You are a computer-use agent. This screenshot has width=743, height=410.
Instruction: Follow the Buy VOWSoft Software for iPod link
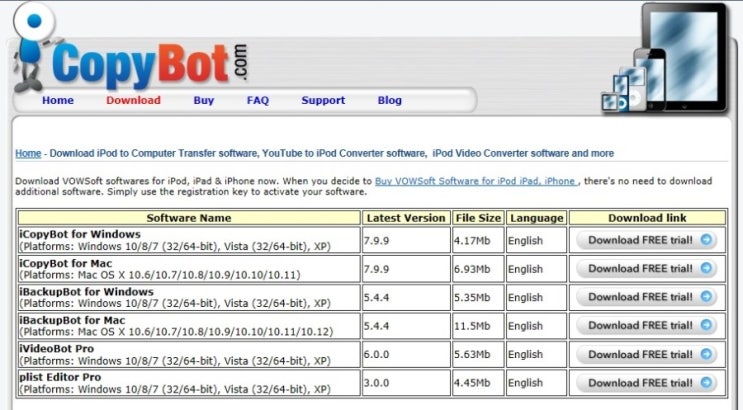coord(476,181)
